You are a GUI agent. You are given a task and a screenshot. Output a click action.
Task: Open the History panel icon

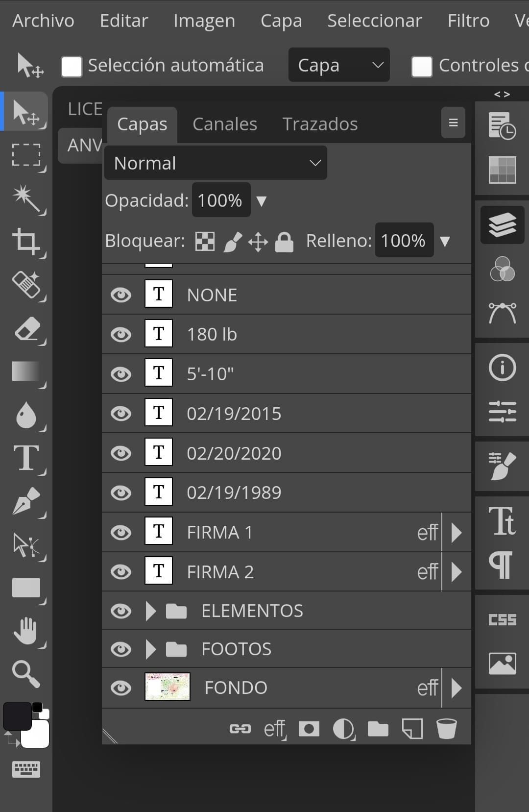click(502, 125)
